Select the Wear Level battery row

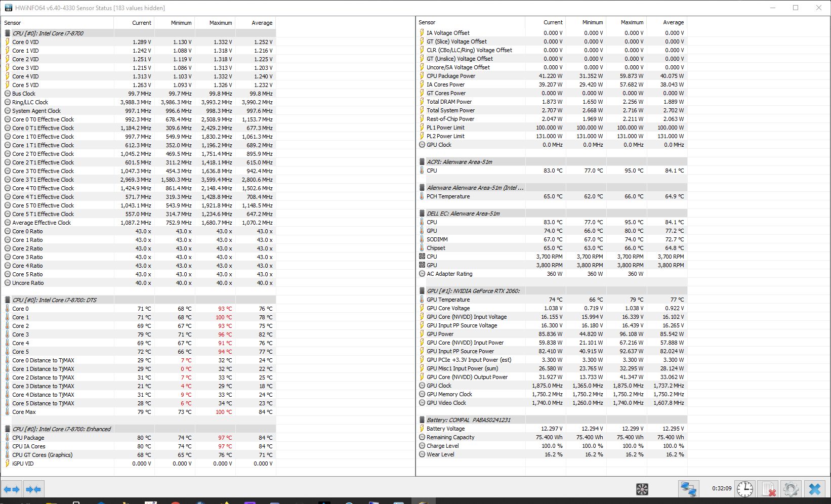[440, 454]
